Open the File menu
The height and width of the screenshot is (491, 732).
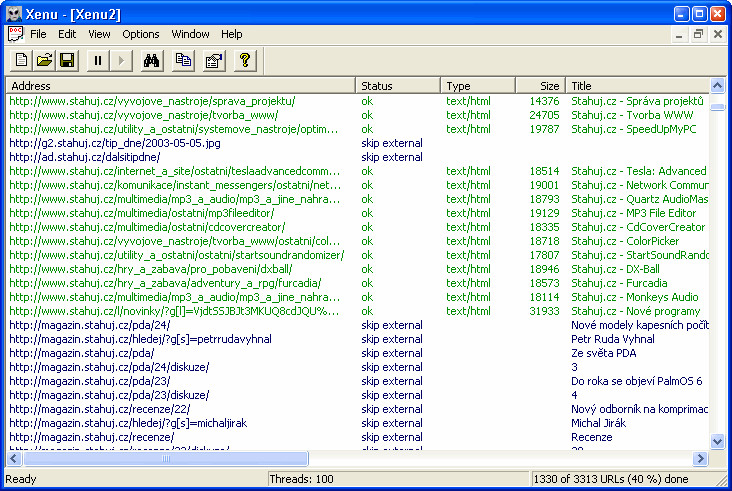[38, 34]
